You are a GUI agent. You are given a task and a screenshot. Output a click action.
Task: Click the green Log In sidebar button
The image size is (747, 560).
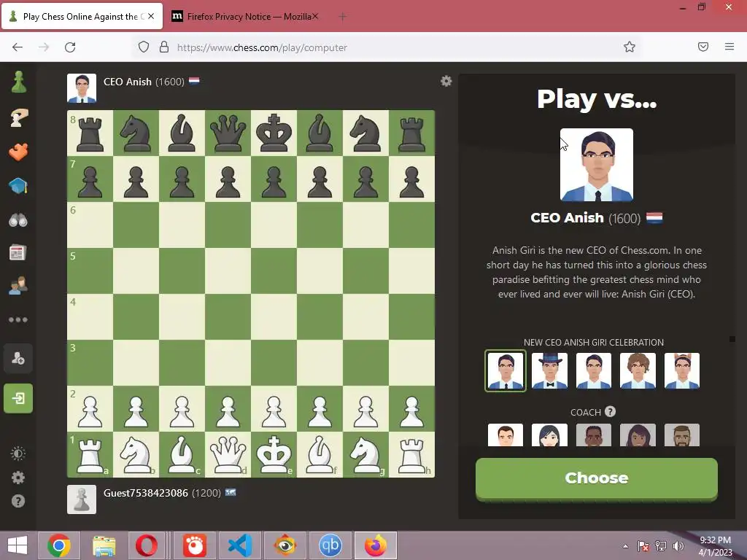click(x=18, y=398)
